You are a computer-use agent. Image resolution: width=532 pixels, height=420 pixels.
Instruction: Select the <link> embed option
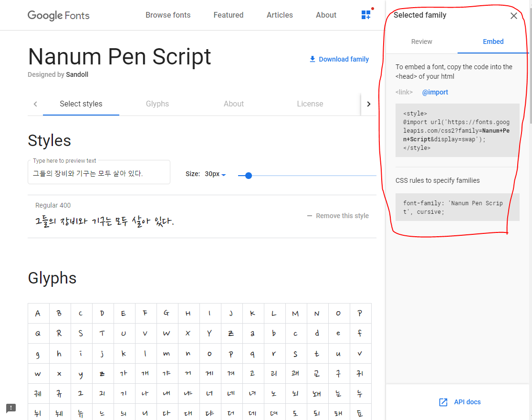[x=404, y=92]
